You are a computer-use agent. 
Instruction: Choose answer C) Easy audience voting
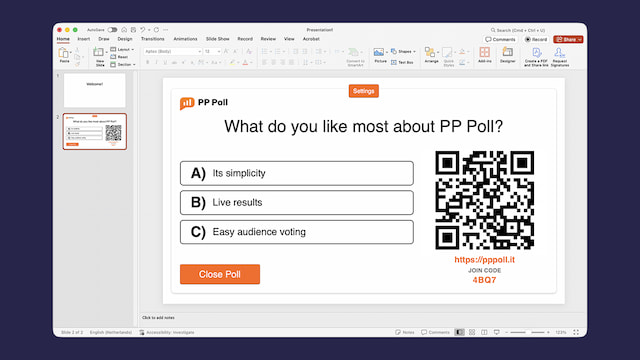(x=297, y=232)
